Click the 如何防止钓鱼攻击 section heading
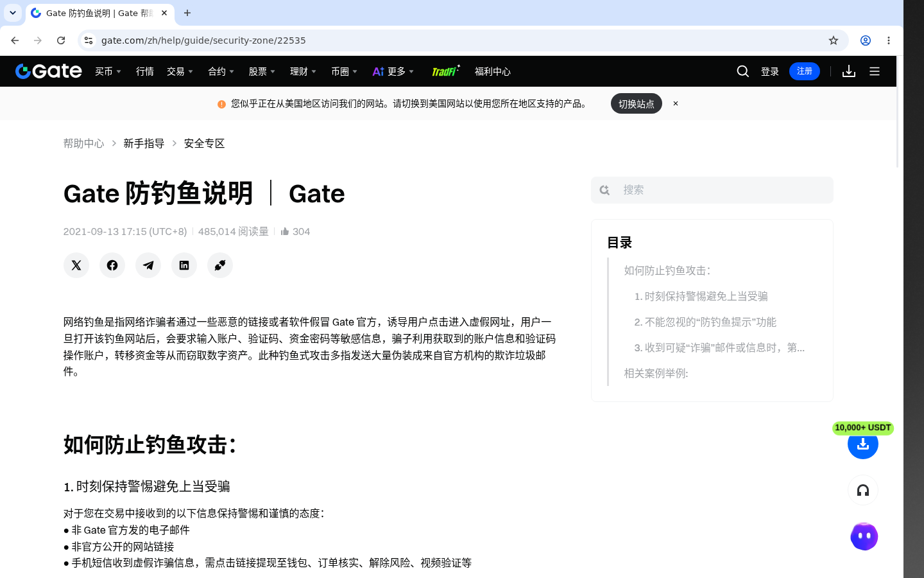 click(150, 444)
